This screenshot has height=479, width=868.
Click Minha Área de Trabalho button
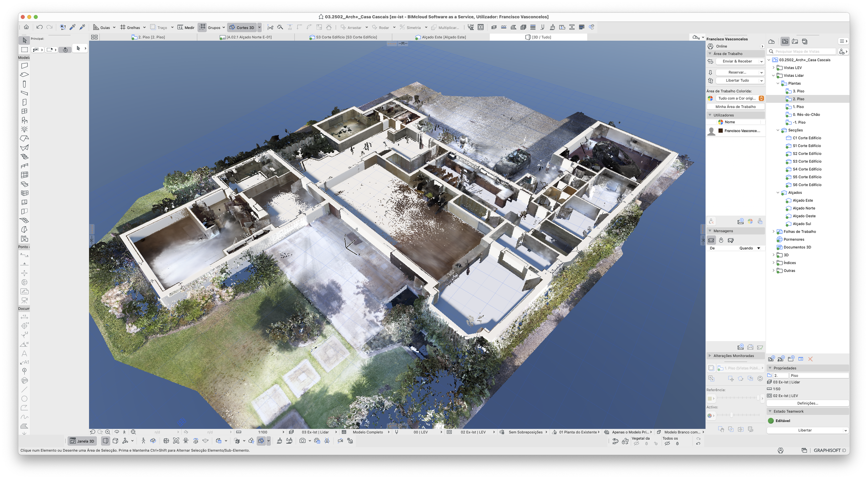(x=735, y=107)
